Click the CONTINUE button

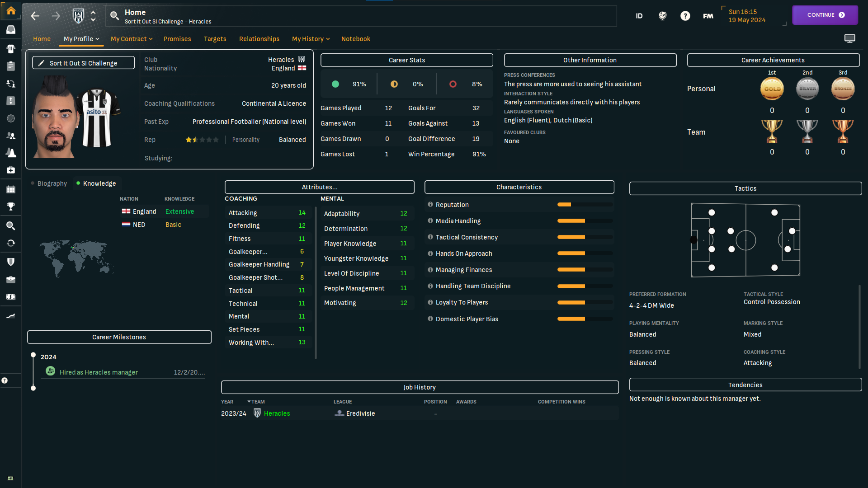click(825, 15)
